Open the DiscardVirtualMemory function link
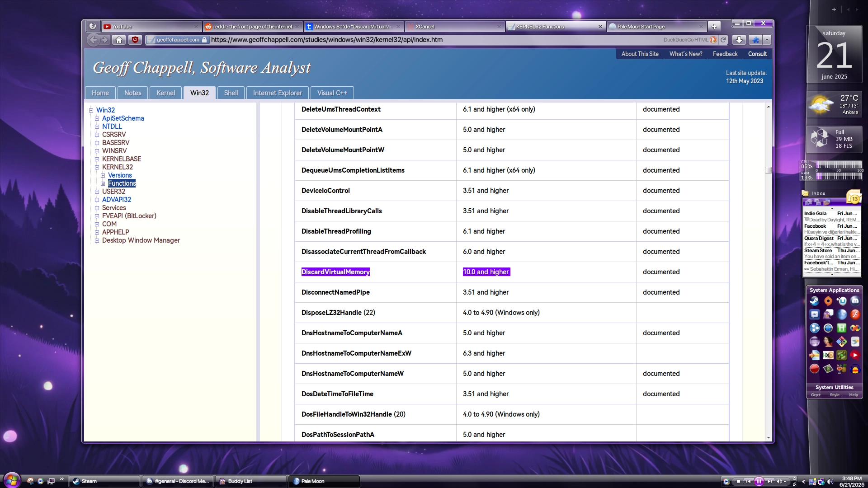868x488 pixels. 335,272
